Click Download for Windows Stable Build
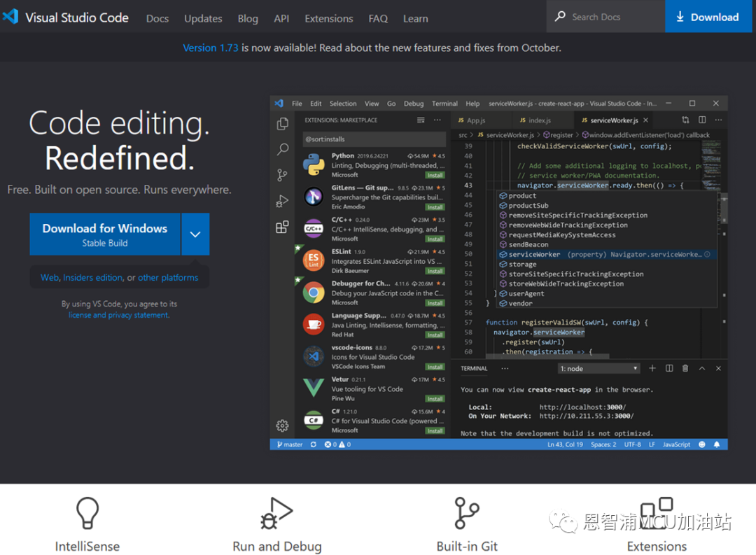The image size is (756, 555). click(x=104, y=234)
